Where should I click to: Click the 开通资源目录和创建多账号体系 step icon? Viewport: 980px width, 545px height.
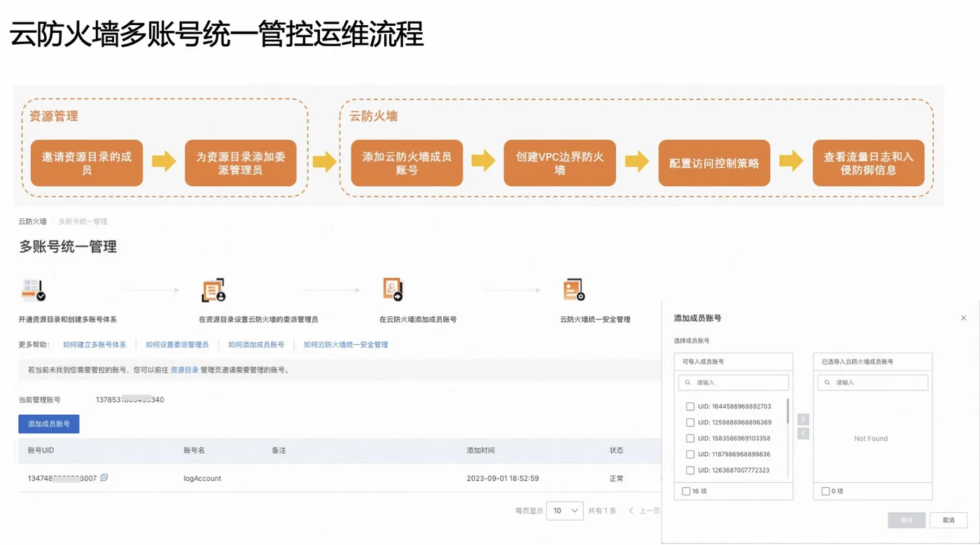(33, 289)
